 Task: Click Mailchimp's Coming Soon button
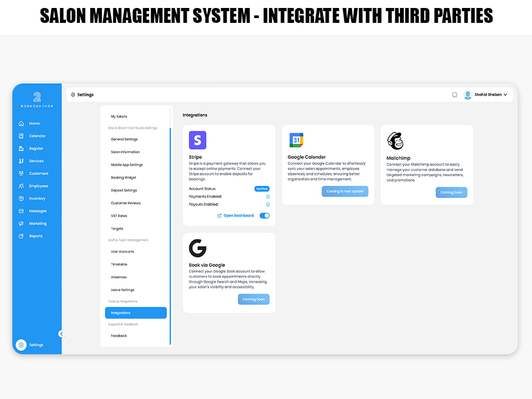(452, 193)
